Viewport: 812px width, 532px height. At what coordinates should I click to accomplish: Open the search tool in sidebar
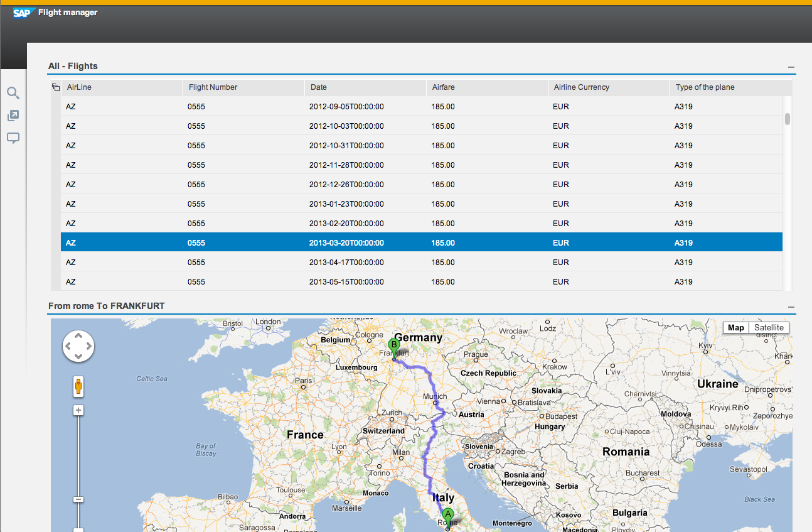[13, 94]
